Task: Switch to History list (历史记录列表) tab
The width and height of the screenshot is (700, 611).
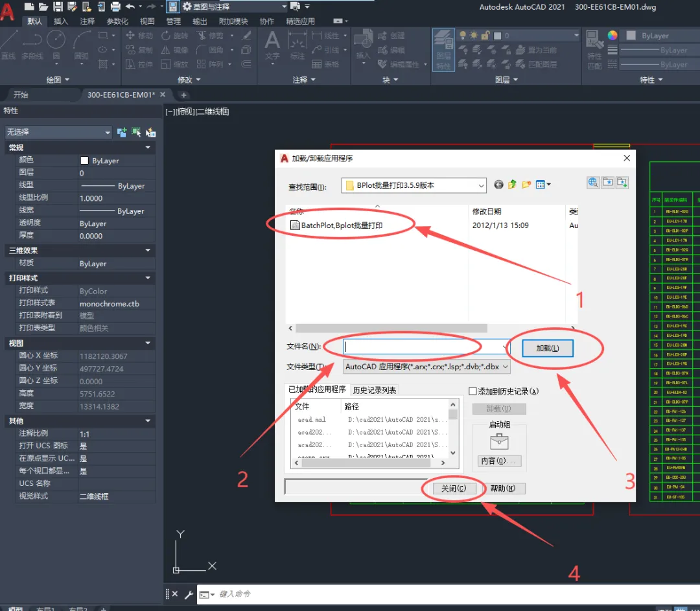Action: 374,390
